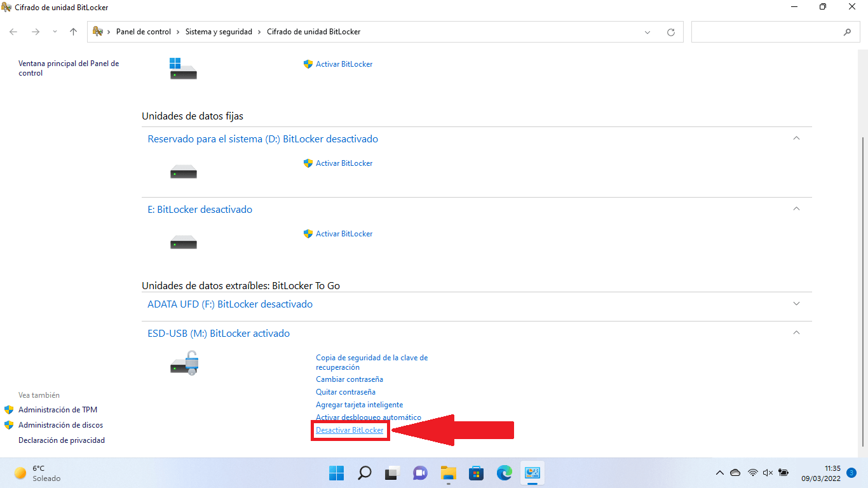Click 'Quitar contraseña' link
This screenshot has height=488, width=868.
tap(346, 392)
